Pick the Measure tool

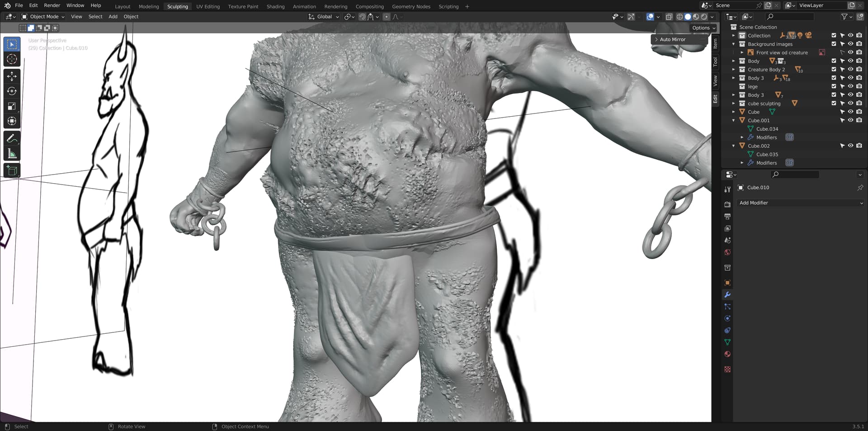pos(12,154)
